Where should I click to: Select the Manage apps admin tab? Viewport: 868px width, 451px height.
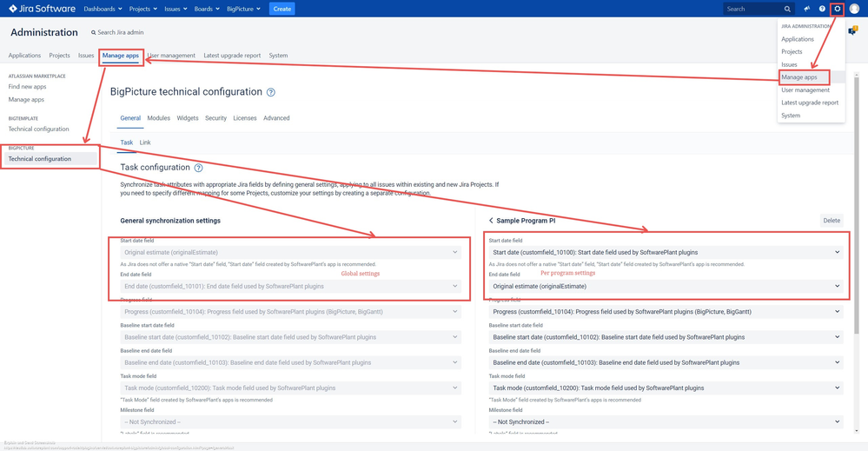[x=121, y=56]
